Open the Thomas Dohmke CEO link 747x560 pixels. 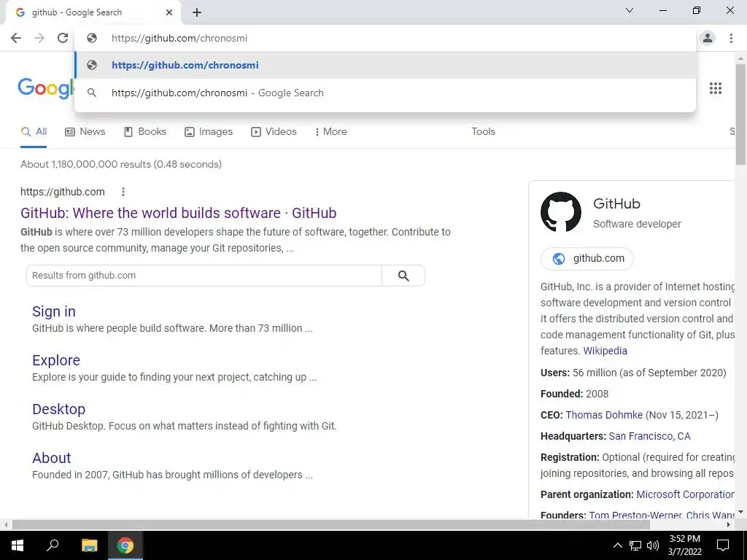pyautogui.click(x=604, y=415)
